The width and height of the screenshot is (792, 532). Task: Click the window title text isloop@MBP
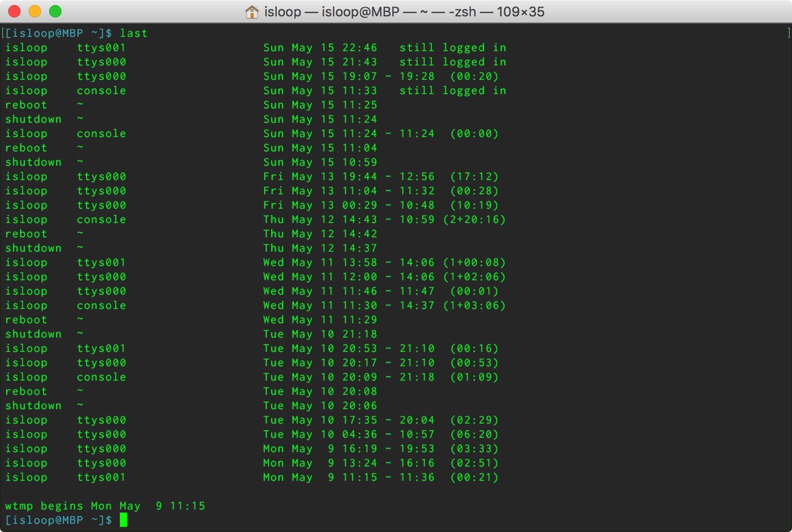(361, 11)
